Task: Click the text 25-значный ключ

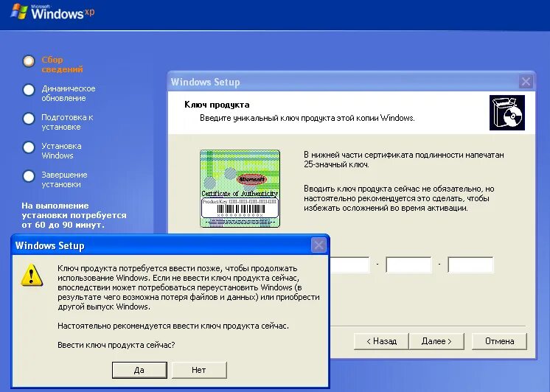Action: 336,164
